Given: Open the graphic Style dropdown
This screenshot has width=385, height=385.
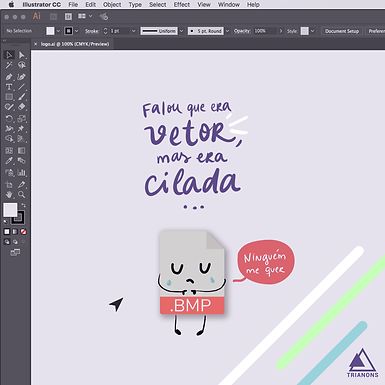Looking at the screenshot, I should click(312, 31).
